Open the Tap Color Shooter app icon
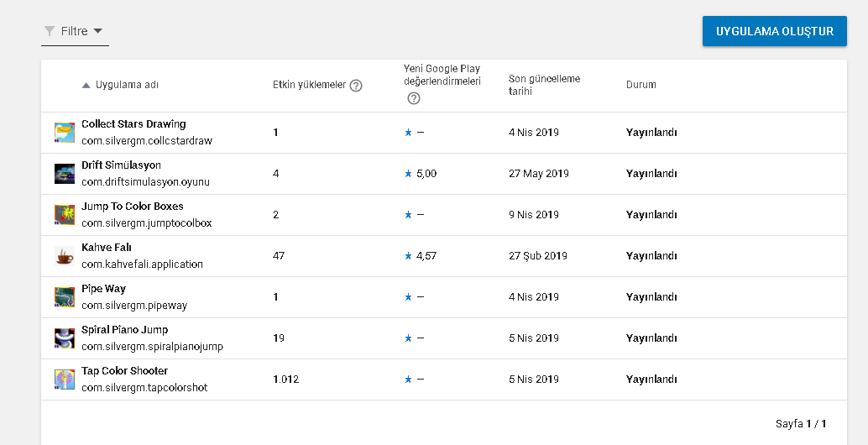The image size is (868, 445). pyautogui.click(x=64, y=380)
